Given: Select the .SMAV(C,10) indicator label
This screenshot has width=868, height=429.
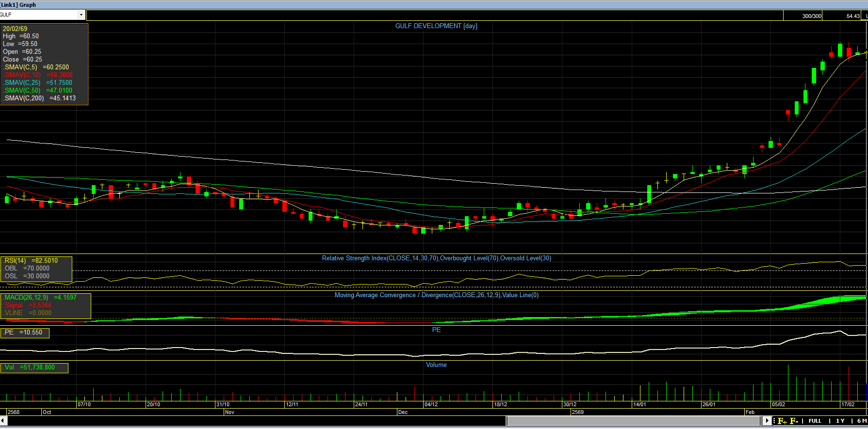Looking at the screenshot, I should (x=38, y=75).
